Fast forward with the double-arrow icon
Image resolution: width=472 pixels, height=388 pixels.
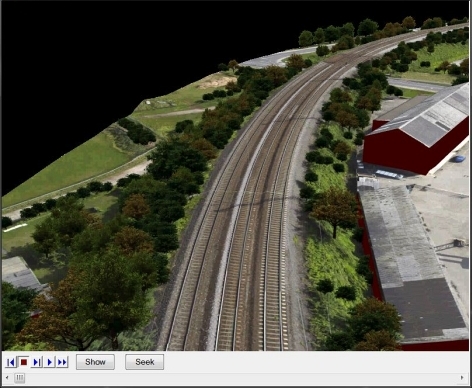(x=62, y=362)
